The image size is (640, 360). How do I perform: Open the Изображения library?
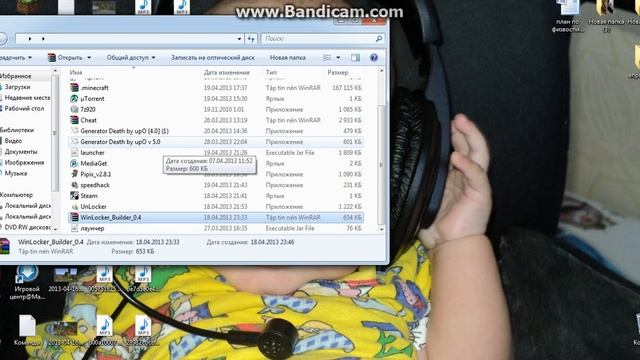pos(24,162)
